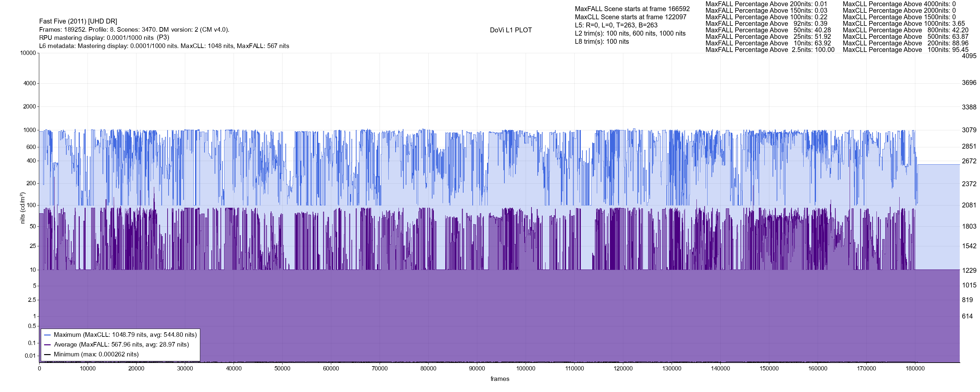The image size is (980, 392).
Task: Click the 180000 tick on the frames axis
Action: click(x=915, y=368)
